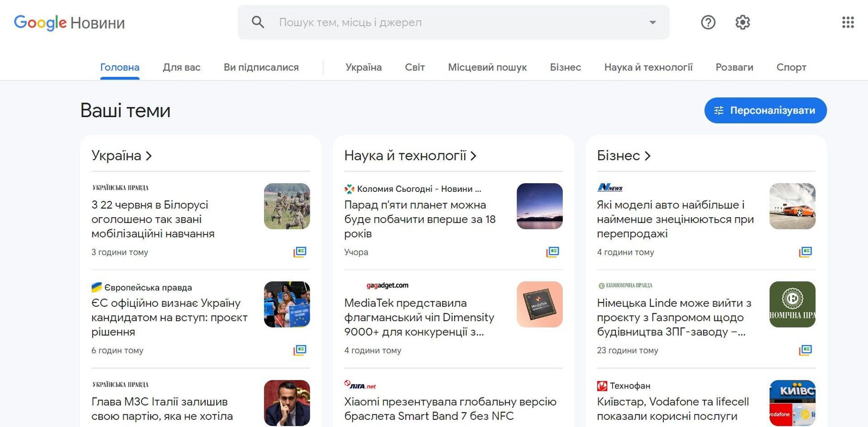
Task: Open full coverage icon for ЄС кандидатом article
Action: 300,350
